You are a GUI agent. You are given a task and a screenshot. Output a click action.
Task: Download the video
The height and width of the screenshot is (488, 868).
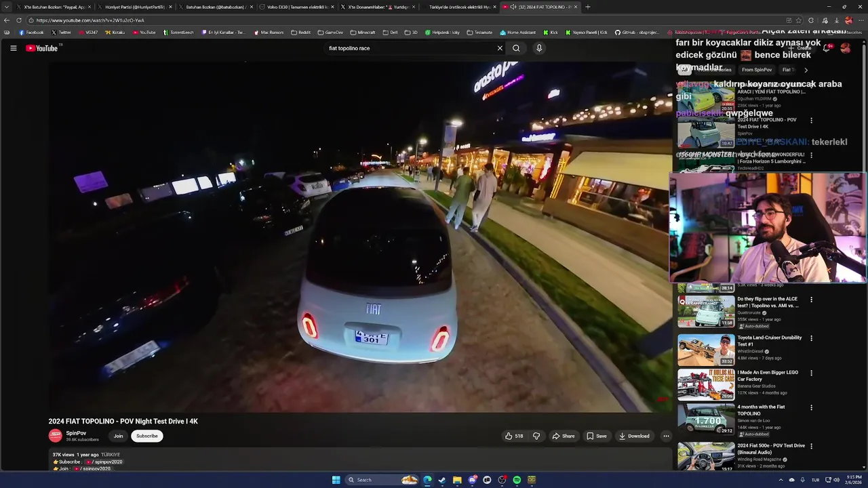pos(634,436)
